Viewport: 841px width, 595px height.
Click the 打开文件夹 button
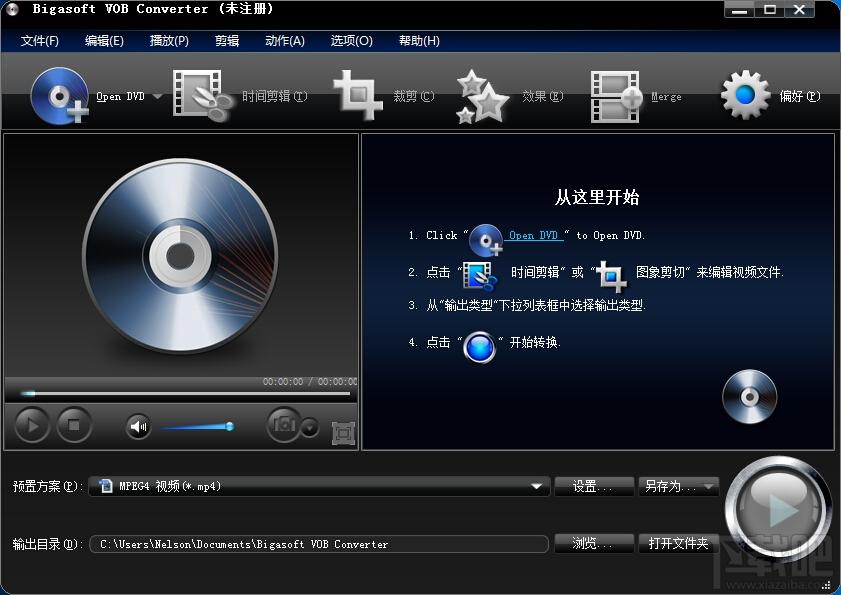[678, 543]
